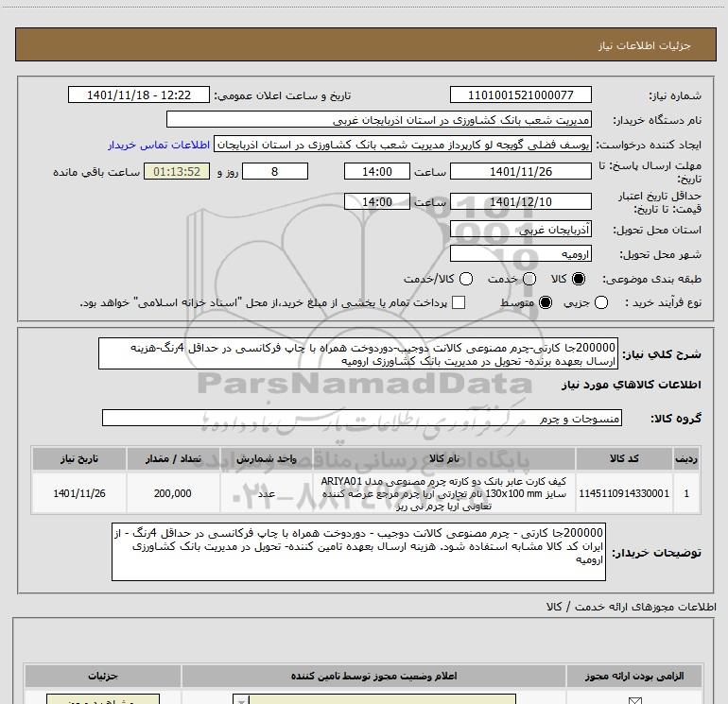The width and height of the screenshot is (728, 704).
Task: Click the جزییات column header
Action: [103, 676]
